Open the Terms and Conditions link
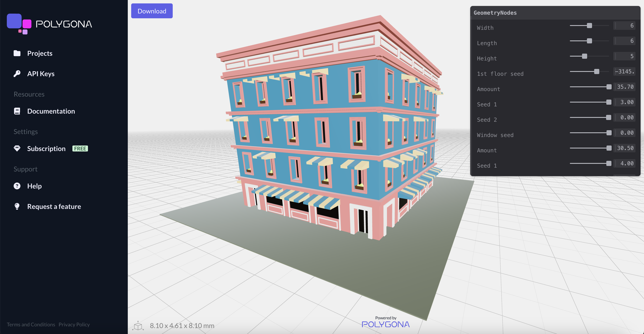The width and height of the screenshot is (644, 334). coord(31,324)
